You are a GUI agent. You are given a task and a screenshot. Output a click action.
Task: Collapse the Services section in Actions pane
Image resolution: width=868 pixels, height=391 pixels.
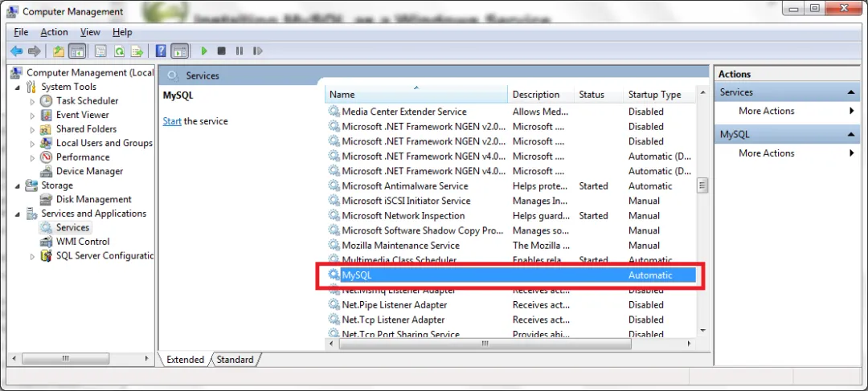click(851, 93)
